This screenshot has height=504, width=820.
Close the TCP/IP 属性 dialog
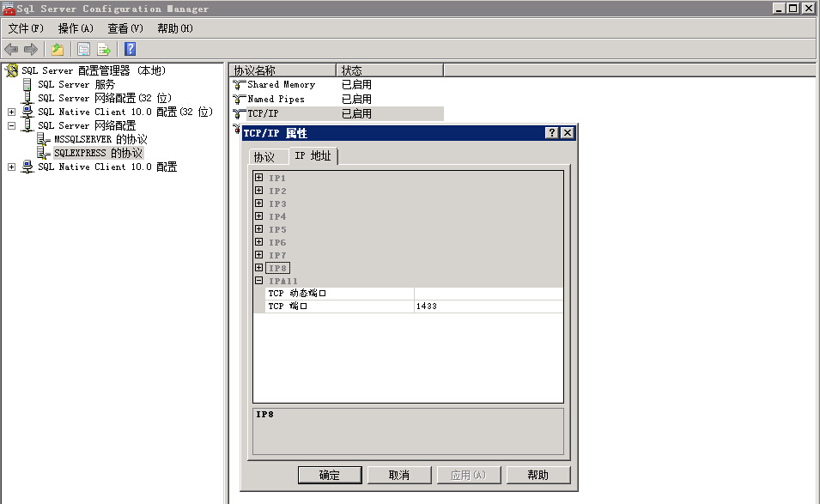tap(568, 133)
